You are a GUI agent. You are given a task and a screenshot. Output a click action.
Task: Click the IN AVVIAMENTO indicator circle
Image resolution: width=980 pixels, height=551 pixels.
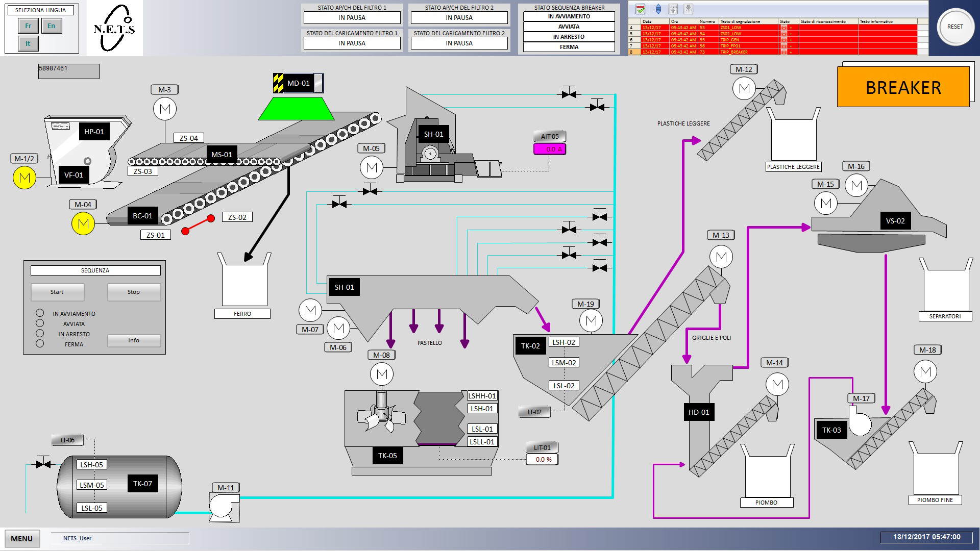click(x=40, y=313)
